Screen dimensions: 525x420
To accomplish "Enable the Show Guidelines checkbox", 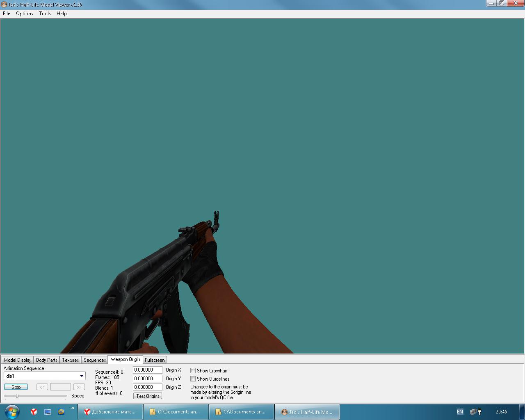I will pos(193,379).
